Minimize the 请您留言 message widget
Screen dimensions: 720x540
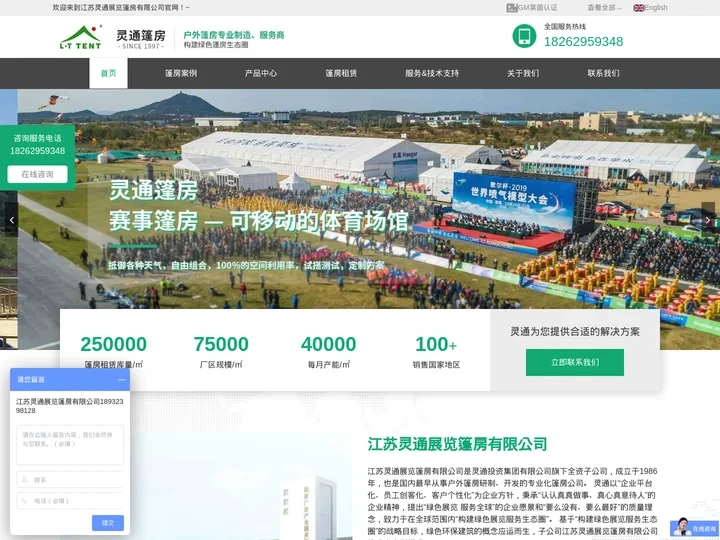pos(122,379)
